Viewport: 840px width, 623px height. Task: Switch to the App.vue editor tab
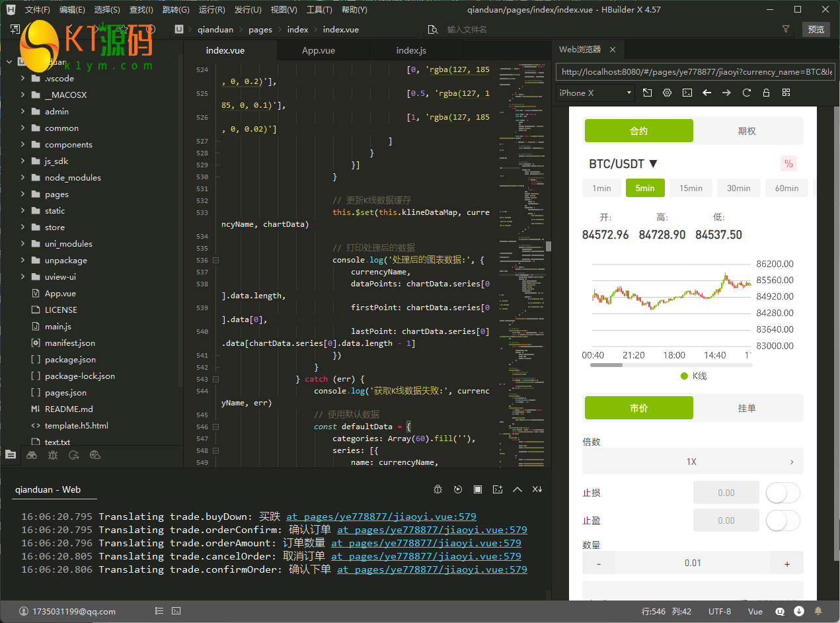pos(319,51)
